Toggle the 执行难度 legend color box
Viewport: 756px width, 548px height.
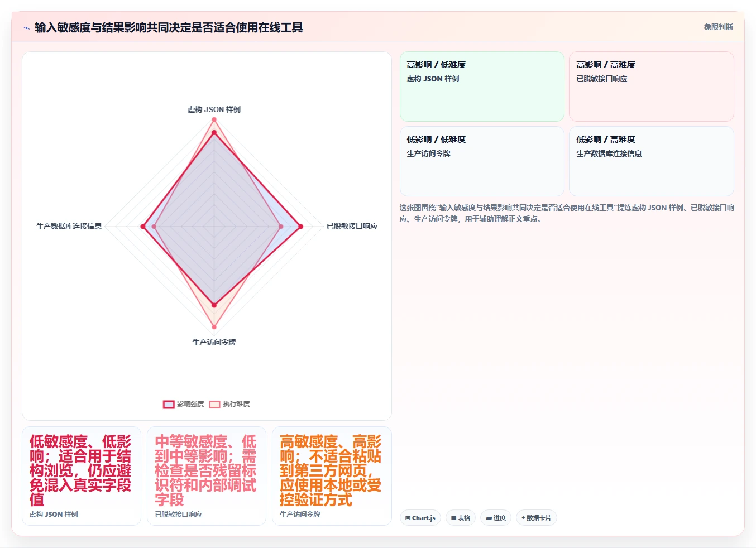[x=214, y=405]
